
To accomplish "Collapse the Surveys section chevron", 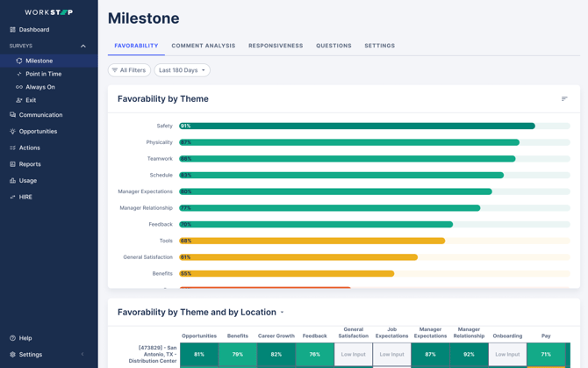I will pos(83,46).
